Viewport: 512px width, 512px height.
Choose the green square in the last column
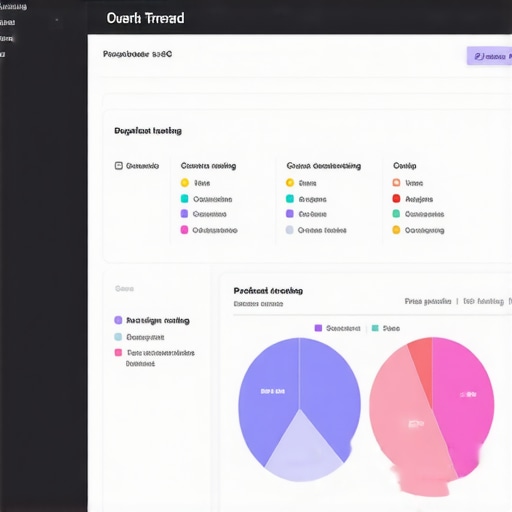(x=396, y=214)
